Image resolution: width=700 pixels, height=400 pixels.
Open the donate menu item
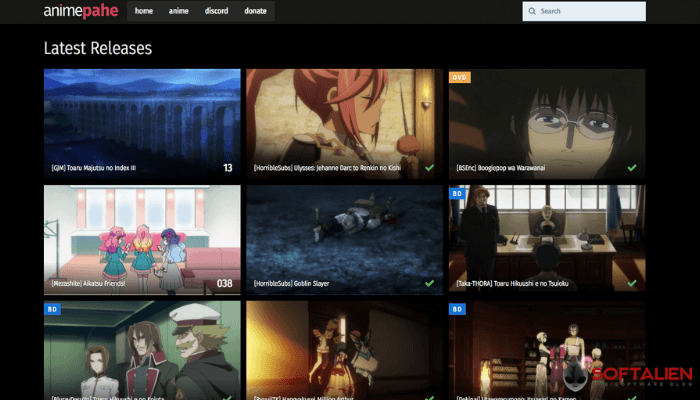255,11
